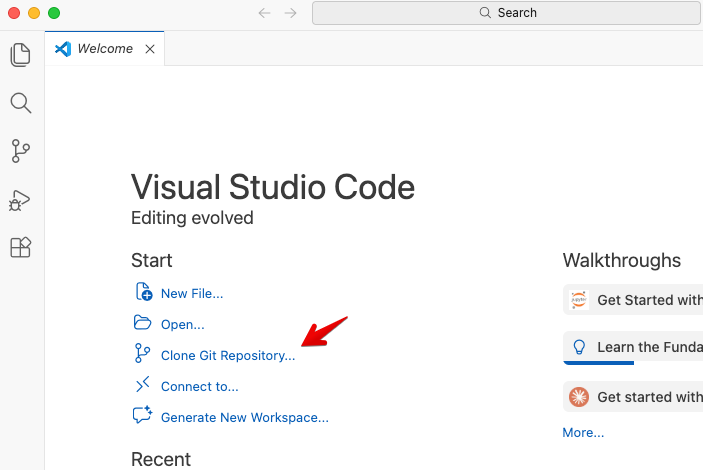The width and height of the screenshot is (703, 470).
Task: Close the Welcome tab
Action: (x=150, y=49)
